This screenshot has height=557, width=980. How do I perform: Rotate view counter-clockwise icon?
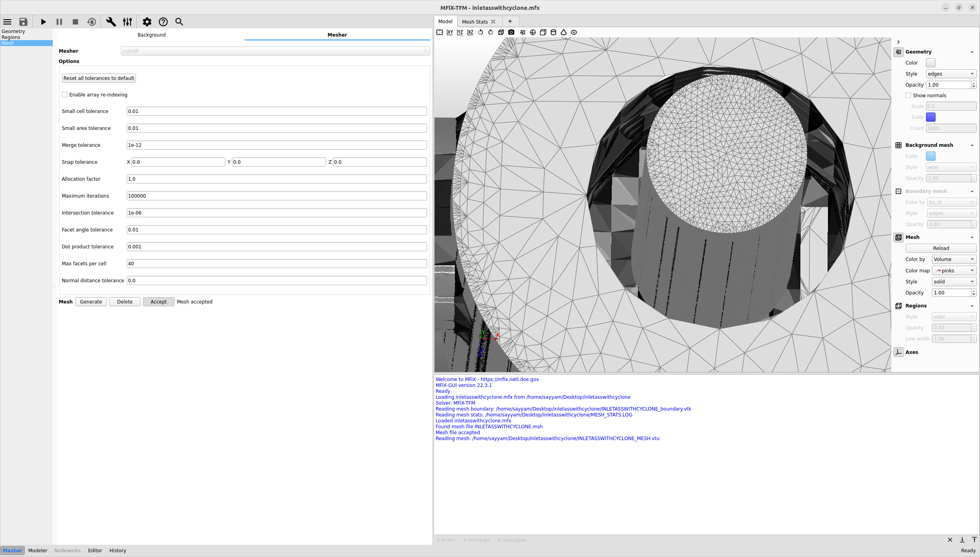481,32
